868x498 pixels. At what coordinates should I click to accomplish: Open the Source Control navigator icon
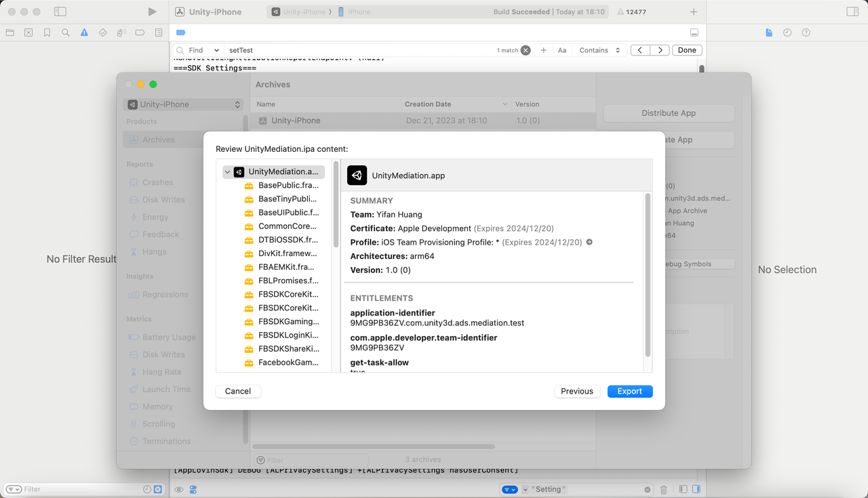pos(28,33)
